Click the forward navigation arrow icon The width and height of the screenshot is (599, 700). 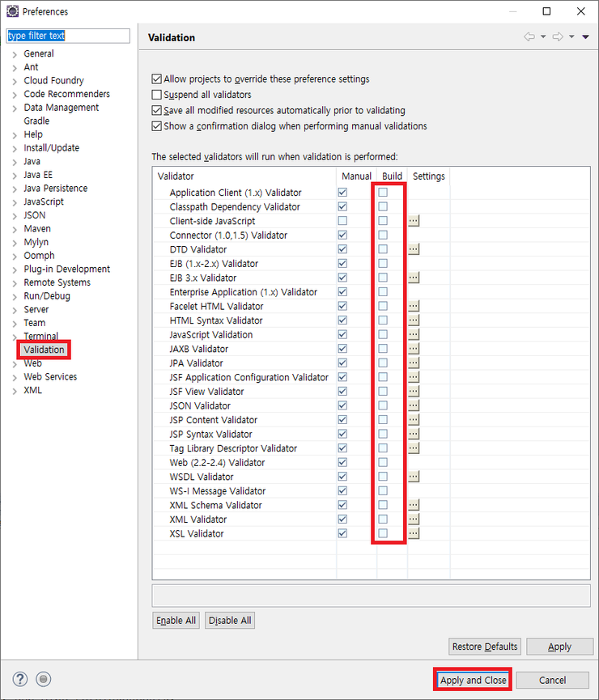pos(557,36)
